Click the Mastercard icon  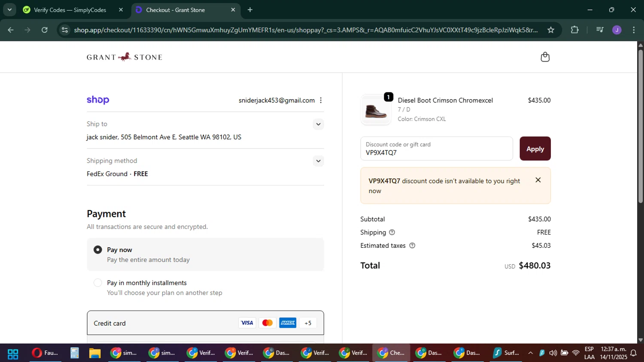(x=267, y=323)
